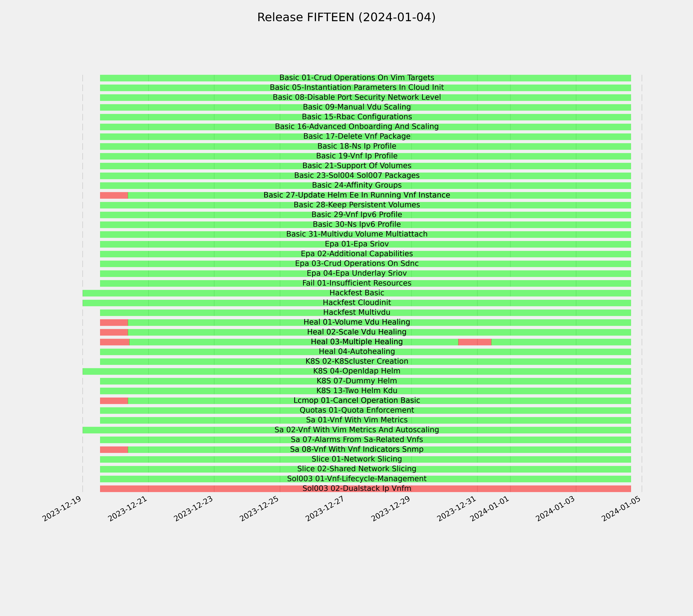The width and height of the screenshot is (693, 616).
Task: Click the Hackfest Basic bar label
Action: point(357,293)
